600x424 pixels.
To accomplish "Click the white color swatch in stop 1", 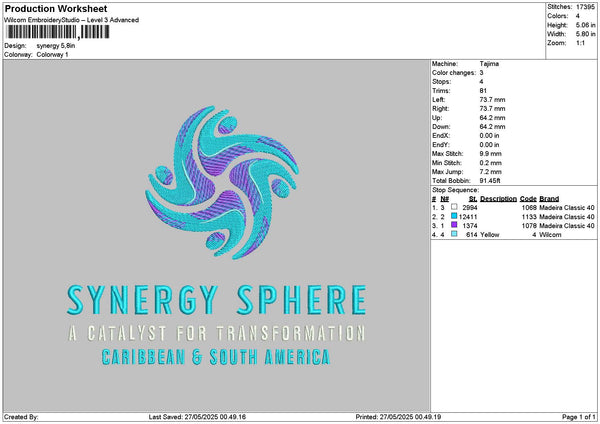I will pyautogui.click(x=455, y=207).
